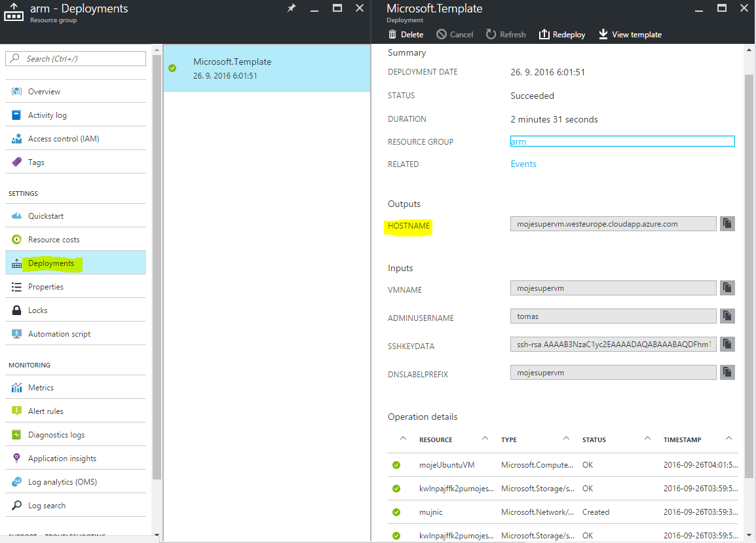Click the Overview cube icon
Viewport: 756px width, 543px height.
[x=17, y=91]
